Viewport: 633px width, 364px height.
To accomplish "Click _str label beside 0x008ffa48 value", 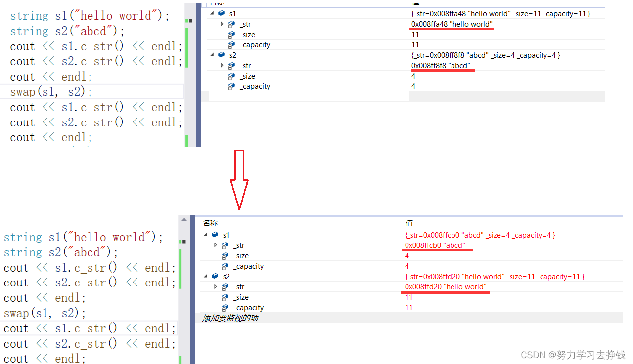I will click(245, 24).
